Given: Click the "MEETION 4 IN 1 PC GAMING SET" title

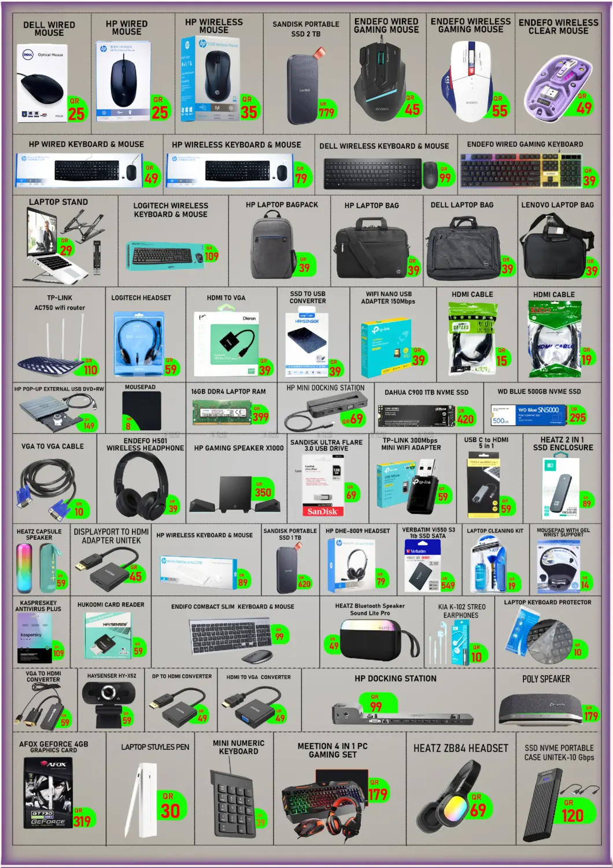Looking at the screenshot, I should pyautogui.click(x=333, y=751).
